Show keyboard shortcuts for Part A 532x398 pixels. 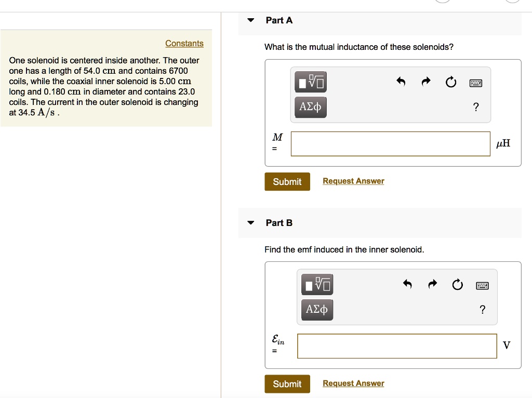pos(476,83)
